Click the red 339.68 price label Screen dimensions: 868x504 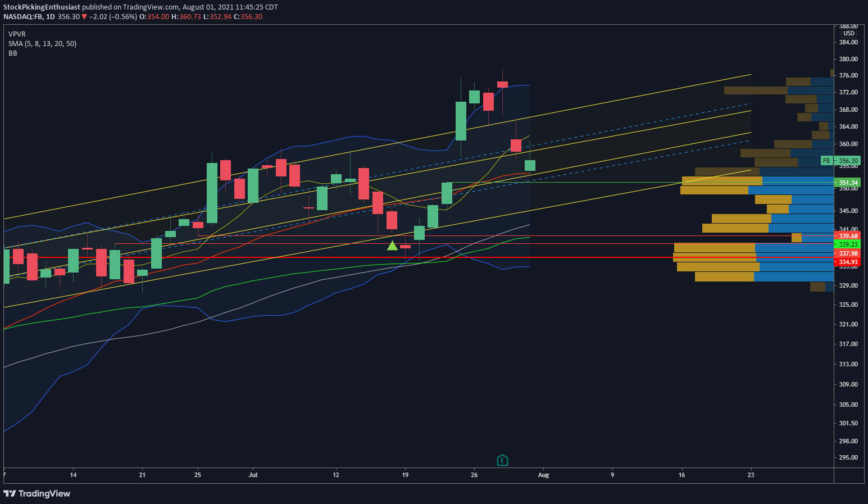point(848,236)
